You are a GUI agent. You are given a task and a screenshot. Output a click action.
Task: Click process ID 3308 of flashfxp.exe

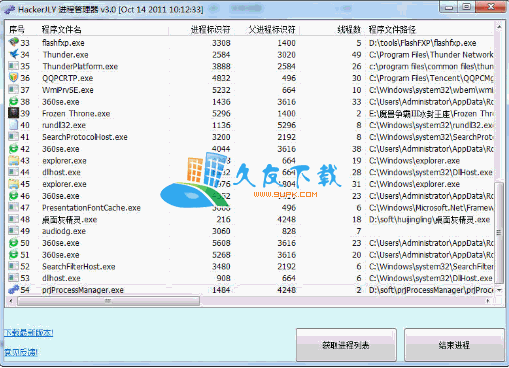click(221, 43)
